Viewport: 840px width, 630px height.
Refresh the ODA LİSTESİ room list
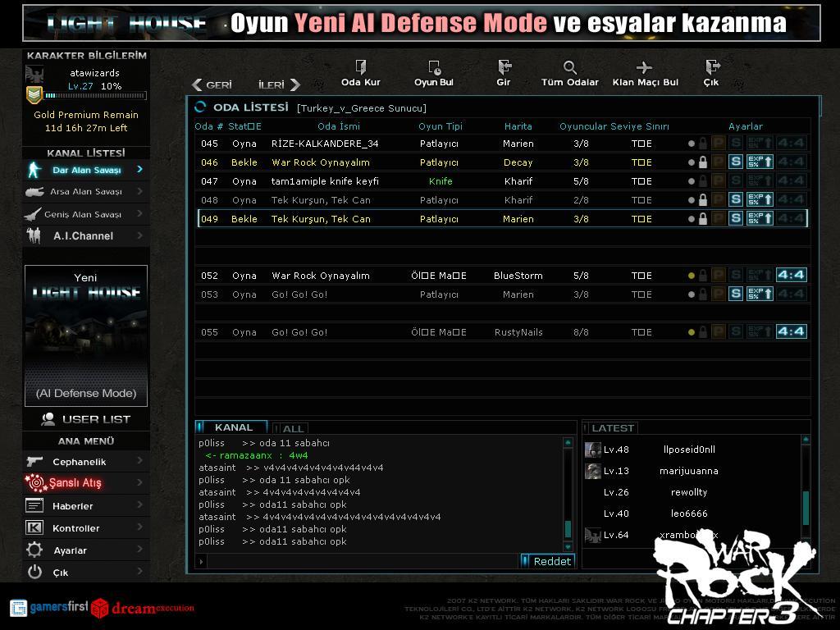click(200, 107)
